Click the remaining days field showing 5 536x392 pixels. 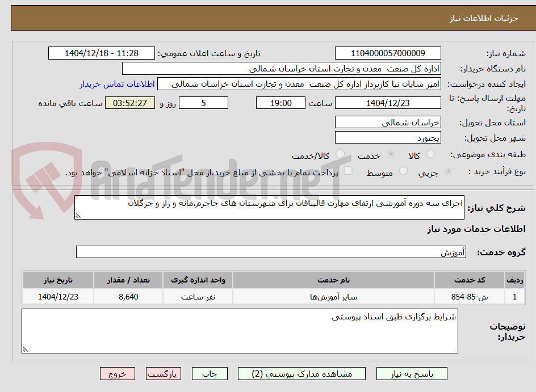(203, 103)
